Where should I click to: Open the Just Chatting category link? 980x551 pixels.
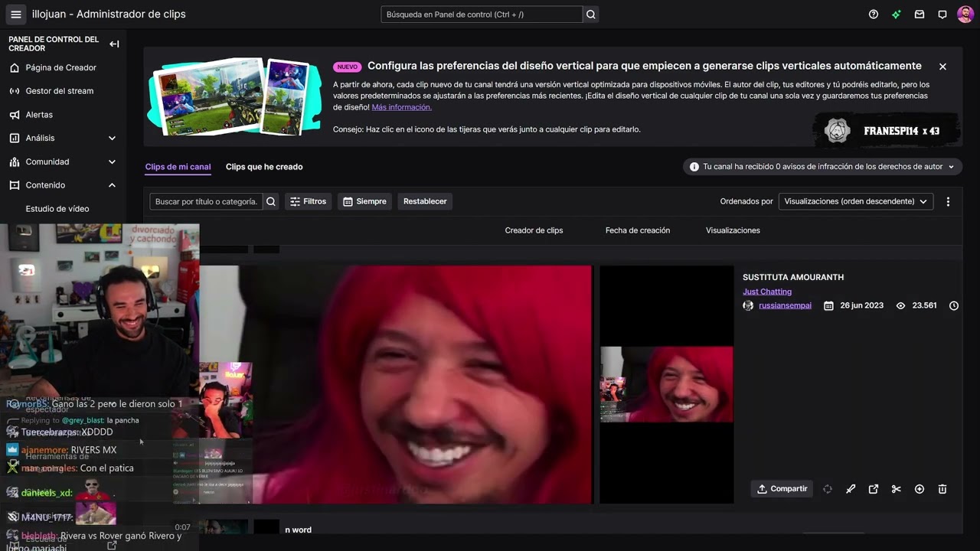[767, 292]
